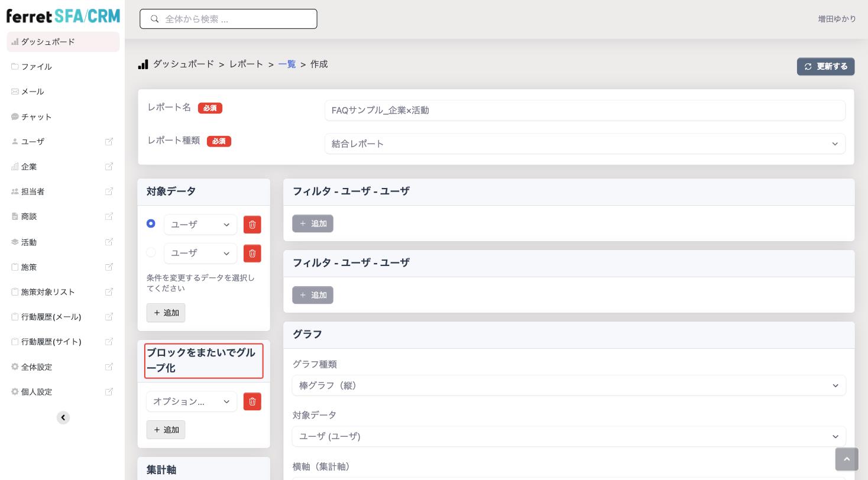Add filter in second フィルタ section
This screenshot has width=868, height=480.
click(313, 295)
